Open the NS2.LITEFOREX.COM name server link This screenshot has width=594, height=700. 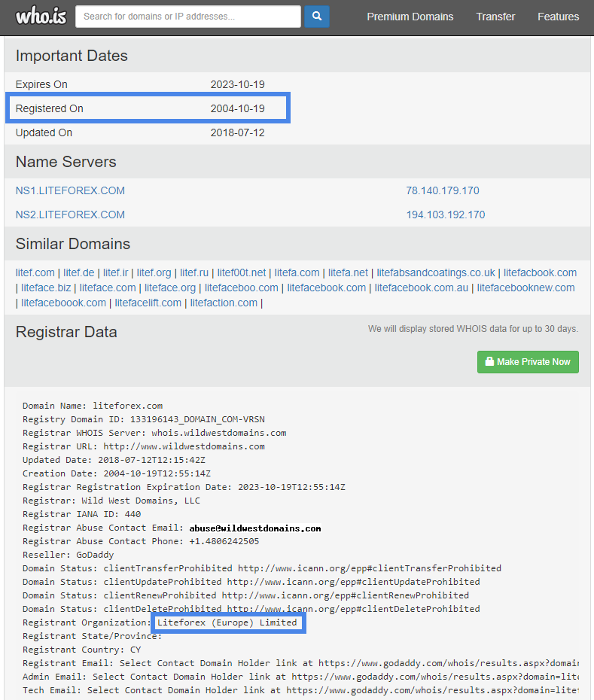click(x=70, y=215)
